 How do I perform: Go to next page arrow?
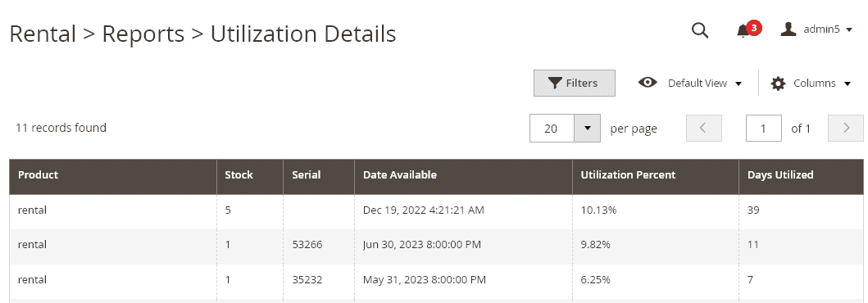(x=846, y=129)
